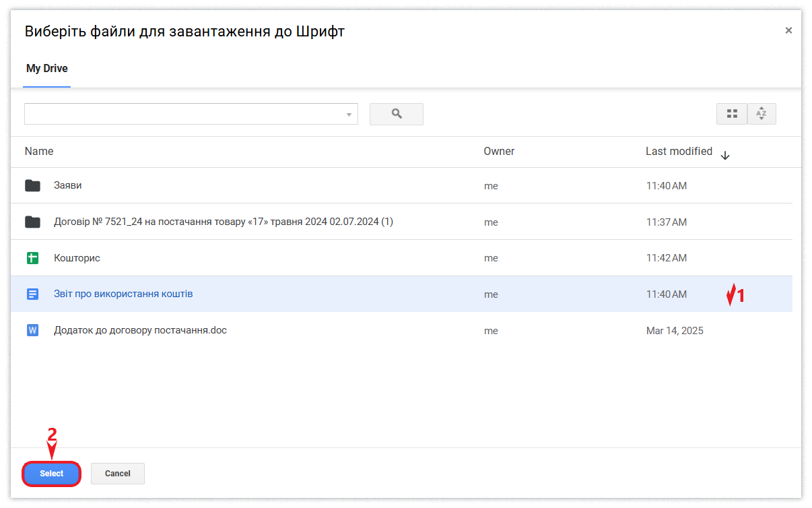Sort files by Last modified column
Screen dimensions: 812x508
[x=678, y=152]
